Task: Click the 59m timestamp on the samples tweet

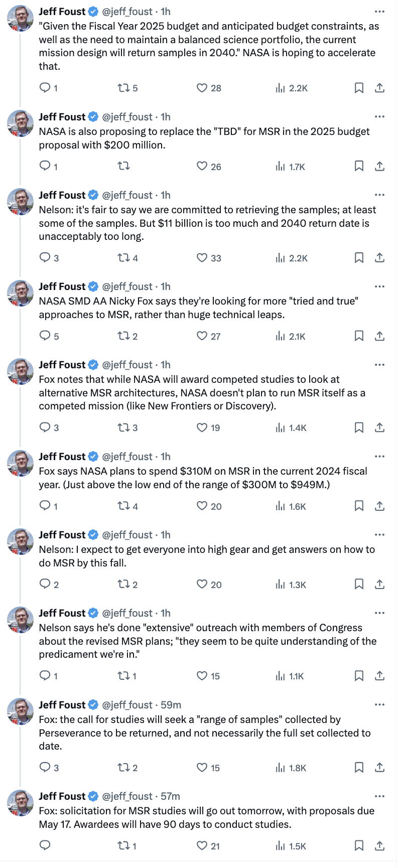Action: 171,705
